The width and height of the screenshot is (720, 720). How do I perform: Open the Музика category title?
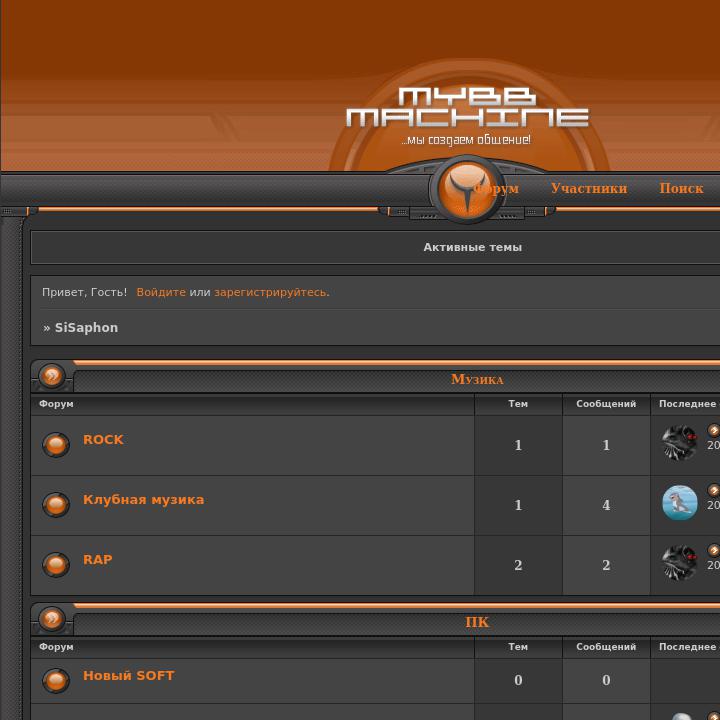point(477,379)
